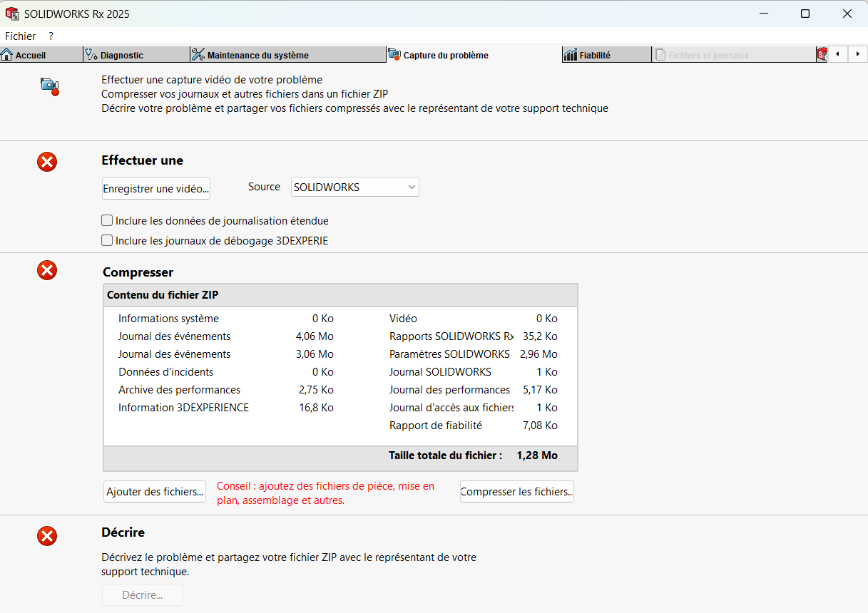The image size is (868, 613).
Task: Click the camera icon on Capture tab
Action: point(394,54)
